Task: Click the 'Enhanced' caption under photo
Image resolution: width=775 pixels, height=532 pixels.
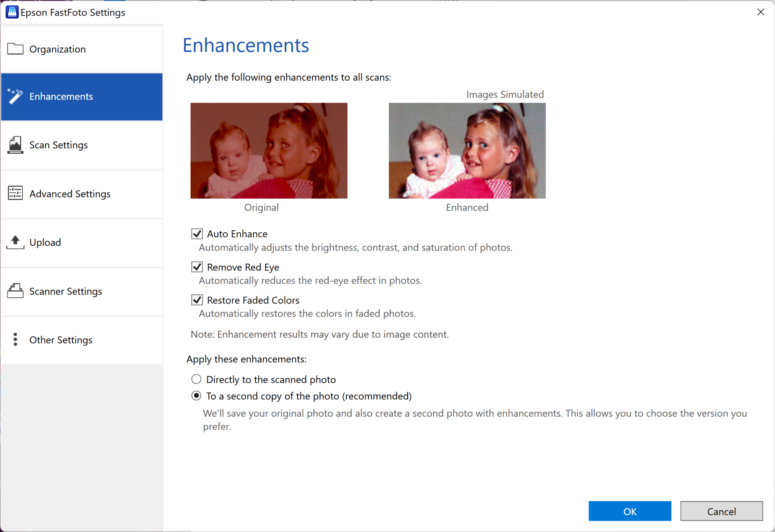Action: click(467, 207)
